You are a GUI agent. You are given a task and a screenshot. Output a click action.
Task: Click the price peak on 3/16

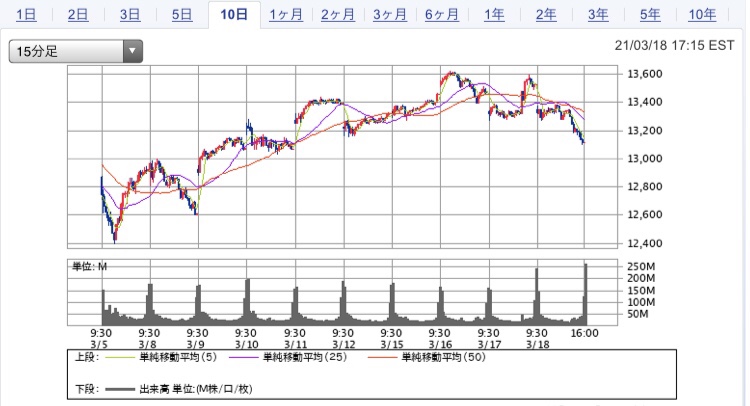450,73
